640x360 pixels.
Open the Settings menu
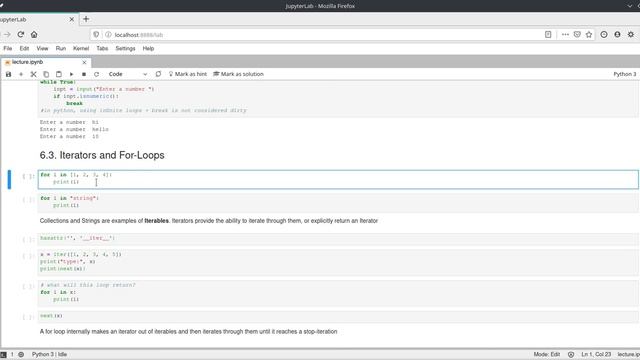125,48
